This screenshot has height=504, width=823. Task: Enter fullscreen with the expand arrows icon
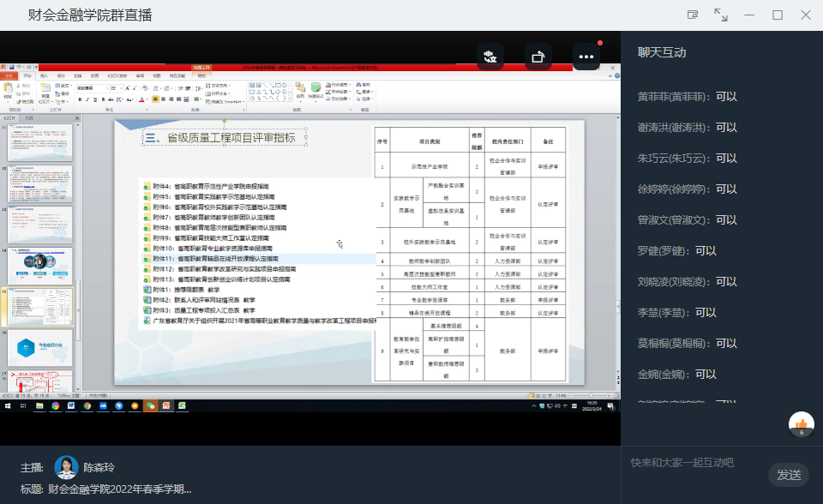click(721, 15)
